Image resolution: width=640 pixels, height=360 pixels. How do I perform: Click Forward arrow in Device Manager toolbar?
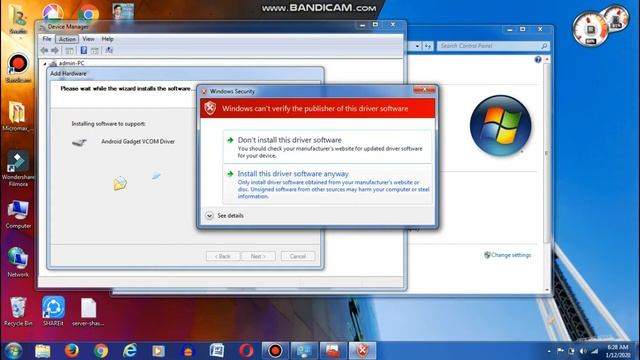[x=55, y=50]
